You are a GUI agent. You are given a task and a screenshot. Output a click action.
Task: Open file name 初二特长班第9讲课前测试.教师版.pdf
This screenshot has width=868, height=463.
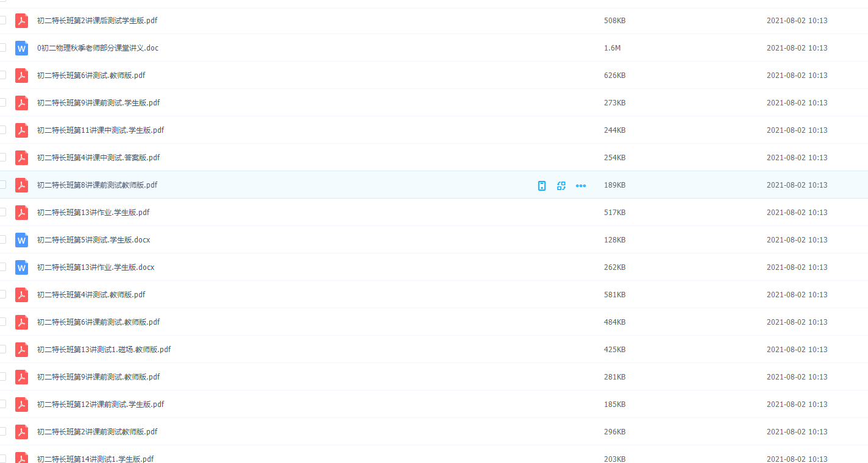click(x=98, y=377)
